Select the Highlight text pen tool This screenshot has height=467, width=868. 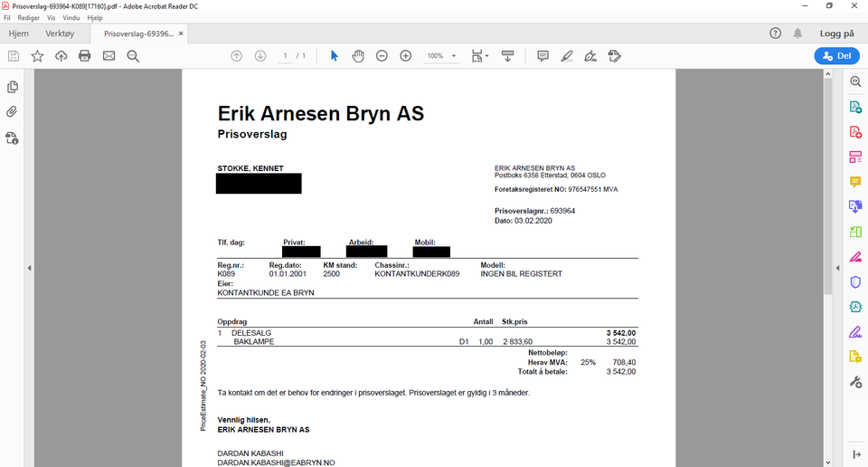[567, 56]
